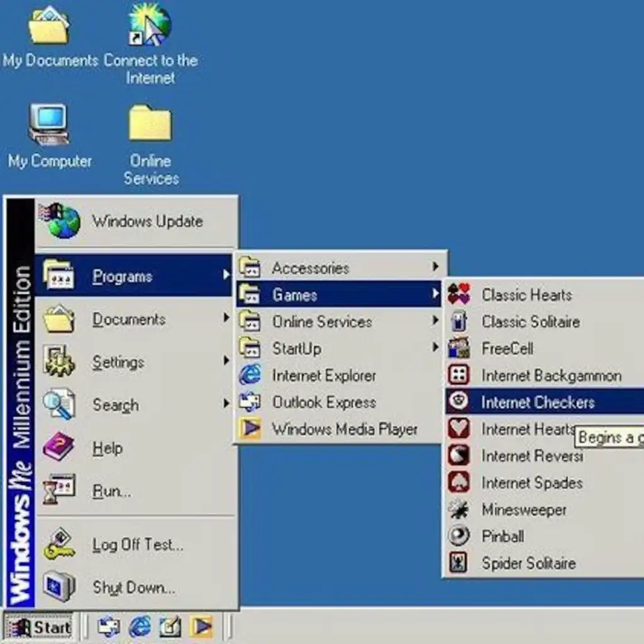Launch Windows Media Player from Quick Launch bar

coord(201,627)
